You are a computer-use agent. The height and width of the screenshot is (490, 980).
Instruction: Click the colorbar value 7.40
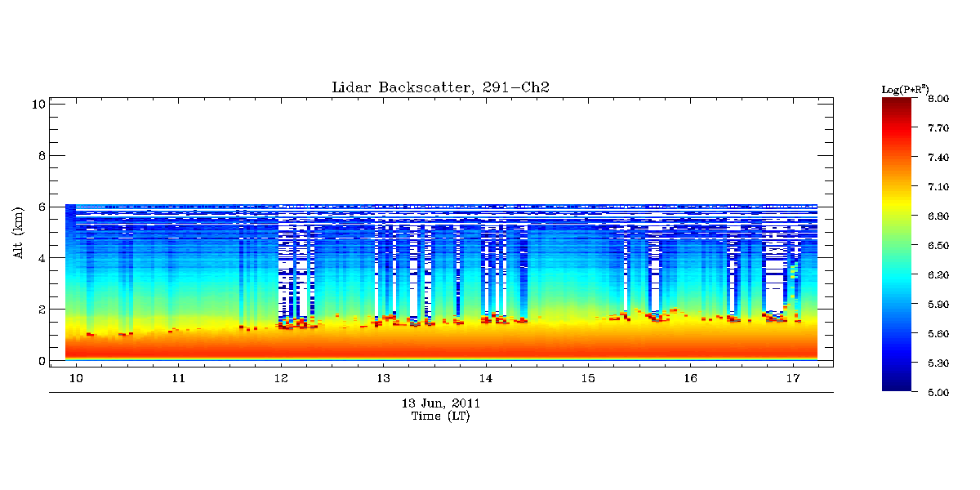[x=938, y=158]
